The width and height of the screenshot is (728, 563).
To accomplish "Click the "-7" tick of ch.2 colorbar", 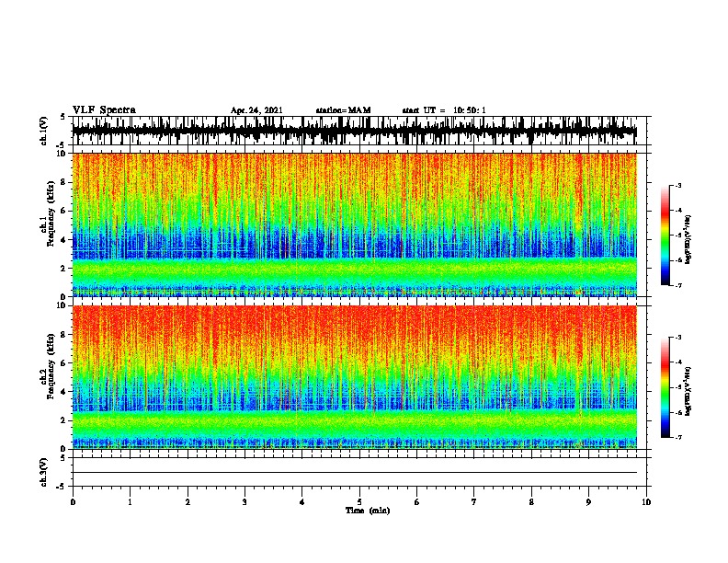I will [678, 437].
